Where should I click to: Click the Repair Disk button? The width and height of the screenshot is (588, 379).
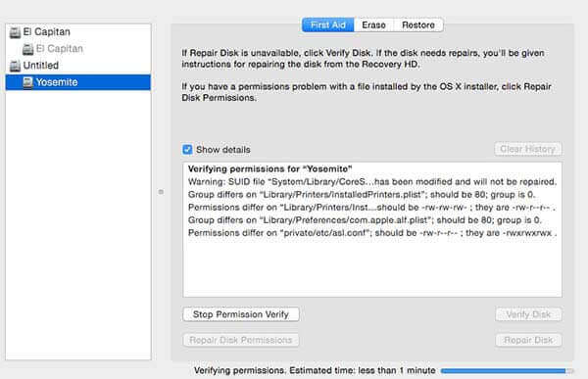528,340
